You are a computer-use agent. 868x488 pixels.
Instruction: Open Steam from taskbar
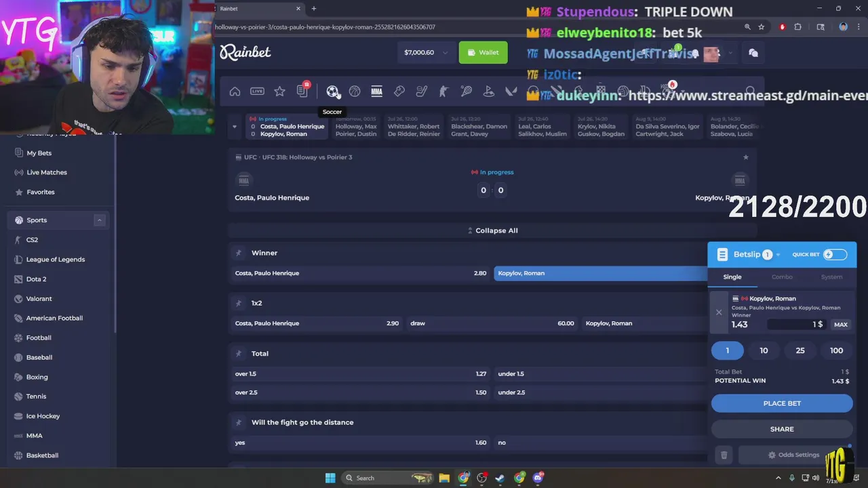tap(500, 478)
